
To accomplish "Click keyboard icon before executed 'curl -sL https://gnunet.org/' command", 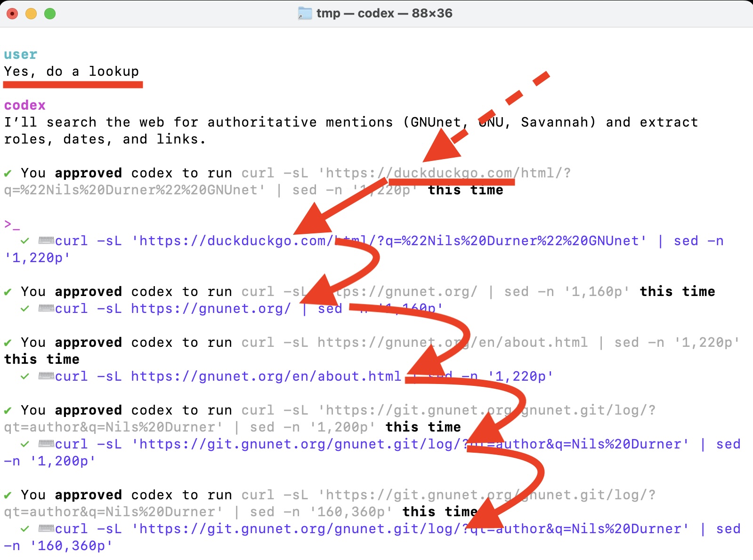I will [x=46, y=309].
